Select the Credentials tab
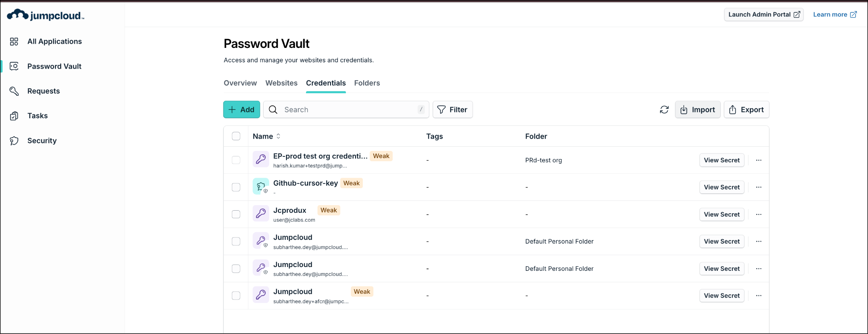Image resolution: width=868 pixels, height=334 pixels. pos(326,83)
